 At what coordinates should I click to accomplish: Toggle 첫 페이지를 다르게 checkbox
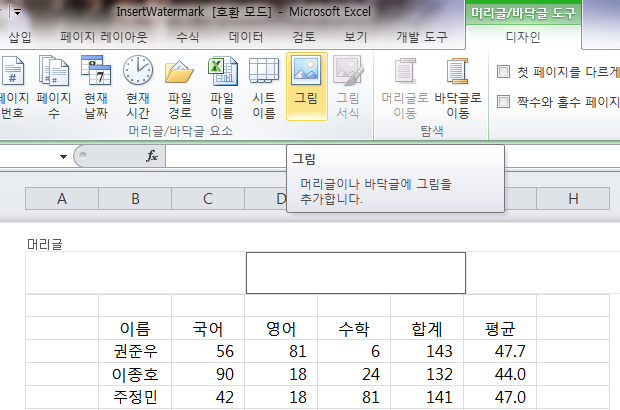tap(503, 72)
